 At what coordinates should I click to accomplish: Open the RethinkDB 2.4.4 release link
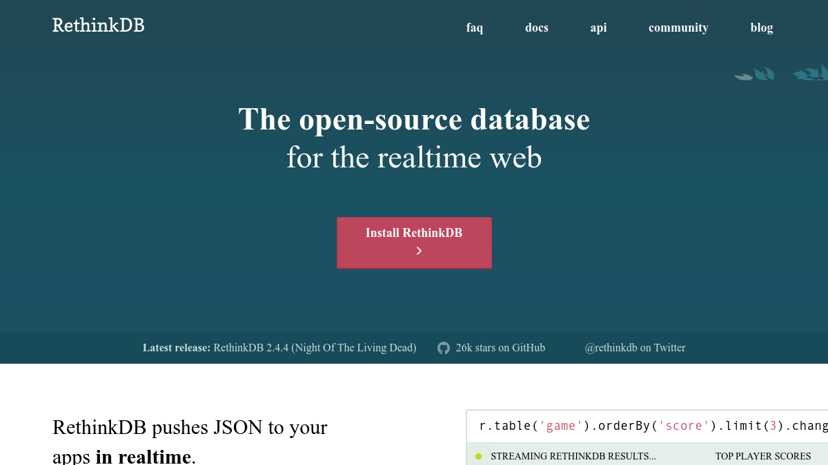315,348
